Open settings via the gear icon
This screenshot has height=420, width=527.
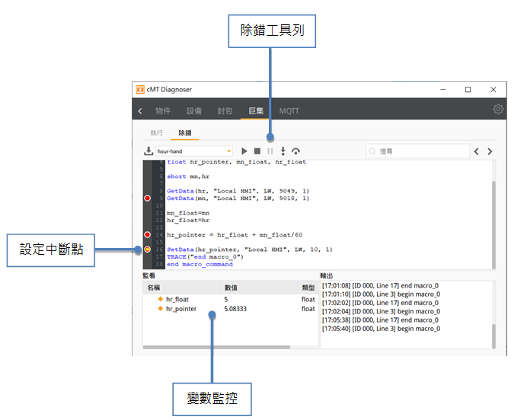tap(498, 110)
